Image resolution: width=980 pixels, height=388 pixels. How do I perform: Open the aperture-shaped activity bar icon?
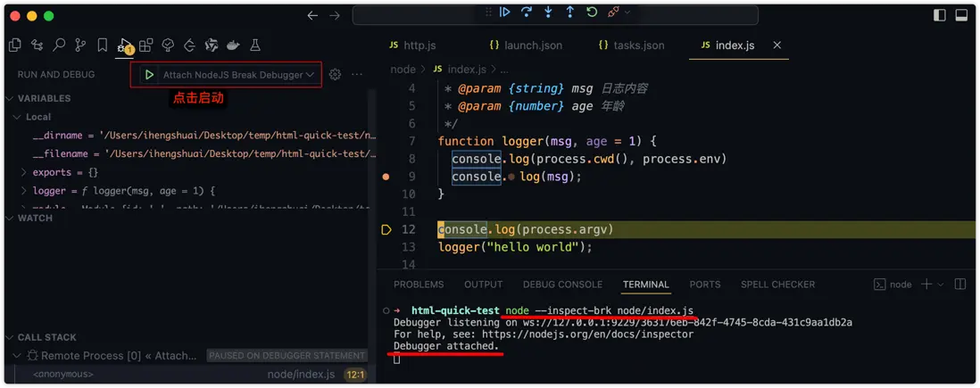pyautogui.click(x=212, y=45)
